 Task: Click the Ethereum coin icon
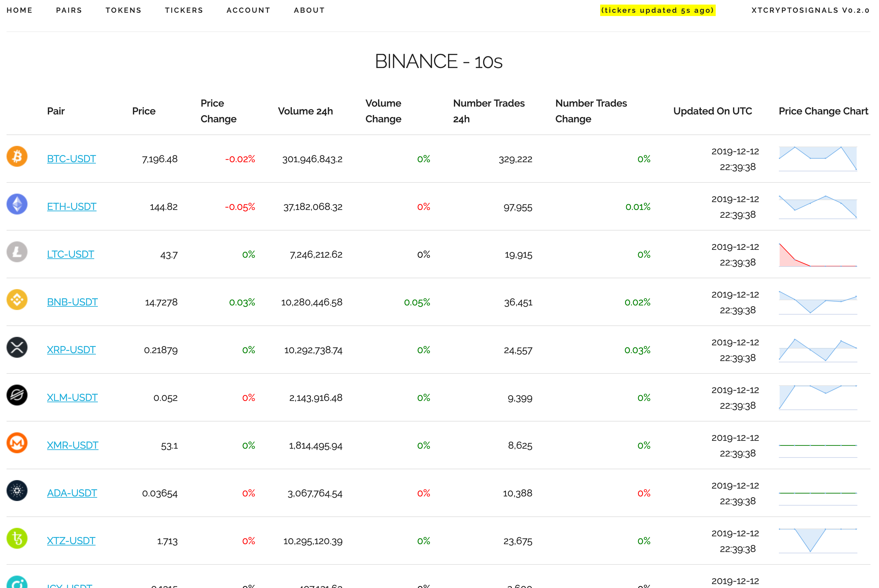tap(17, 204)
